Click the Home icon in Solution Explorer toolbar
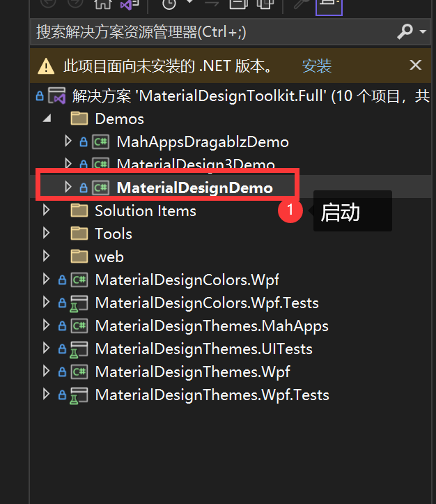The image size is (436, 504). pos(103,4)
